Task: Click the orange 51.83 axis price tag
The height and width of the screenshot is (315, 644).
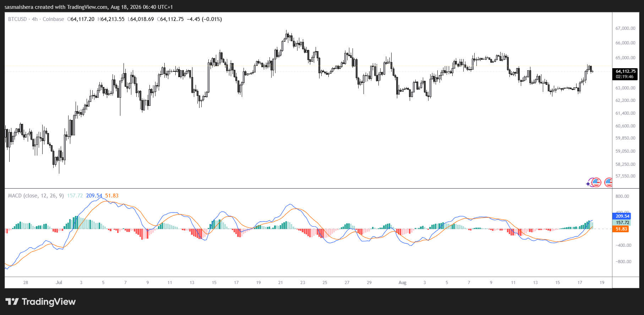Action: click(621, 229)
